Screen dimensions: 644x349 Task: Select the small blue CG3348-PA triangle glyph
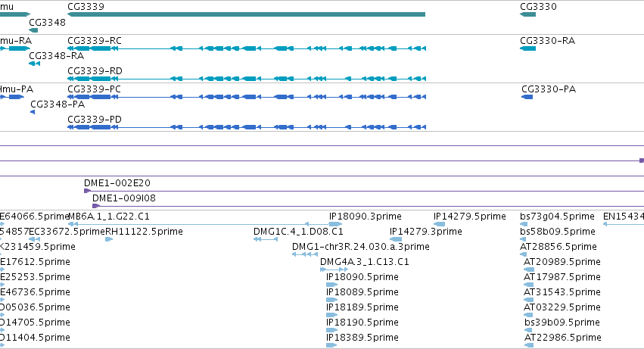tap(33, 112)
